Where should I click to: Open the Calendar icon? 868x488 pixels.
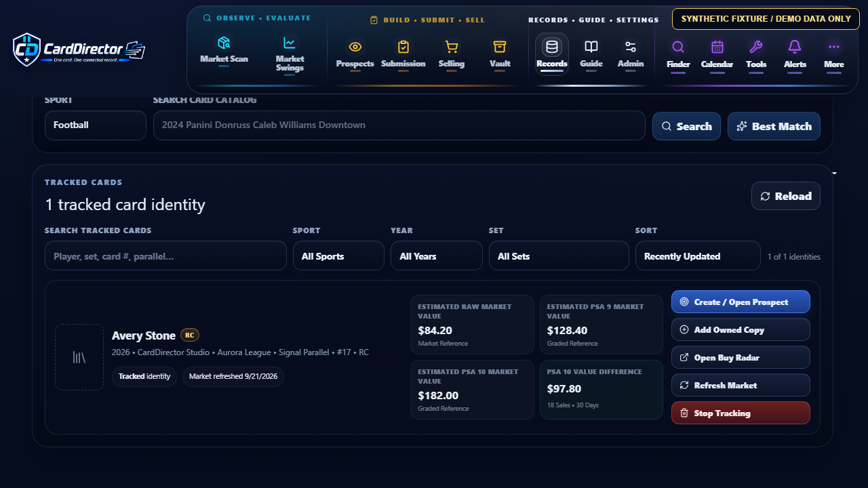717,47
